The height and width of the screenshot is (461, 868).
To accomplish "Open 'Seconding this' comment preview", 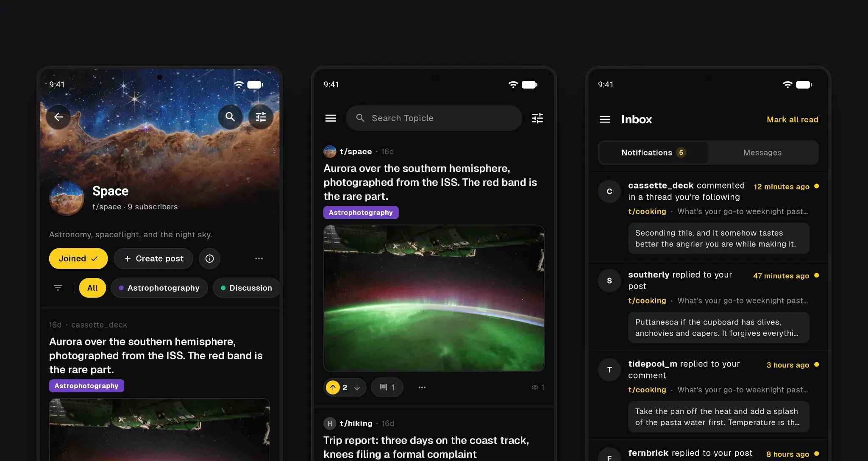I will 718,239.
